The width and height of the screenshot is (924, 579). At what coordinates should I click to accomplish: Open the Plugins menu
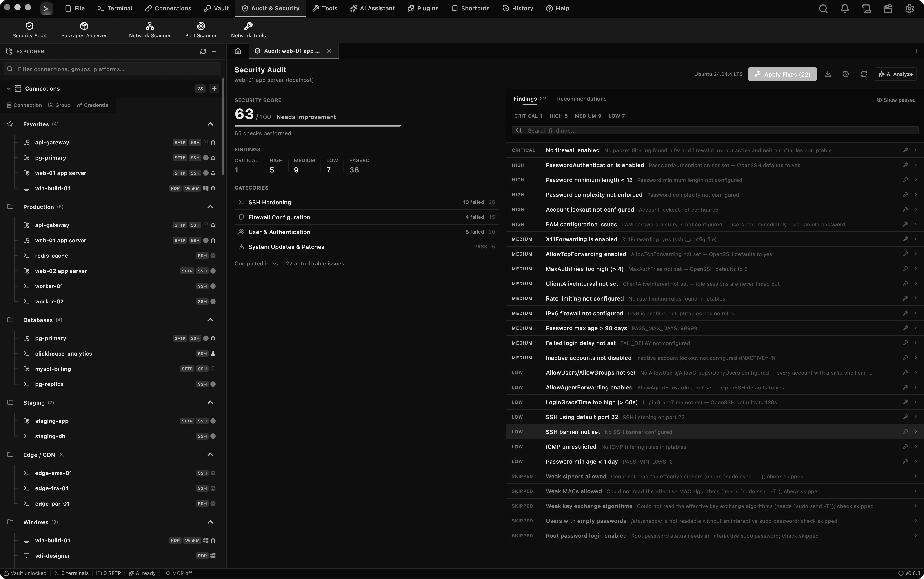(423, 9)
